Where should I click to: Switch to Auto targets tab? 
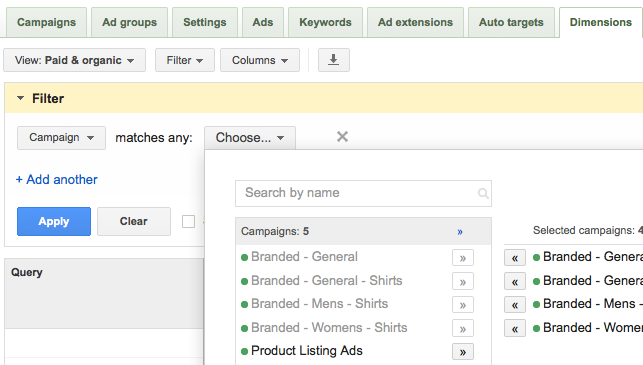pos(511,22)
